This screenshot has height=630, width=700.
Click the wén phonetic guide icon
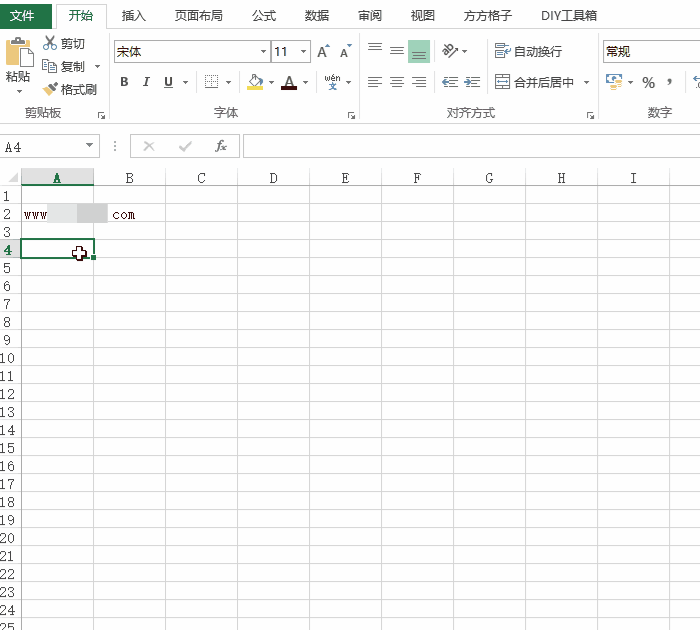point(332,82)
